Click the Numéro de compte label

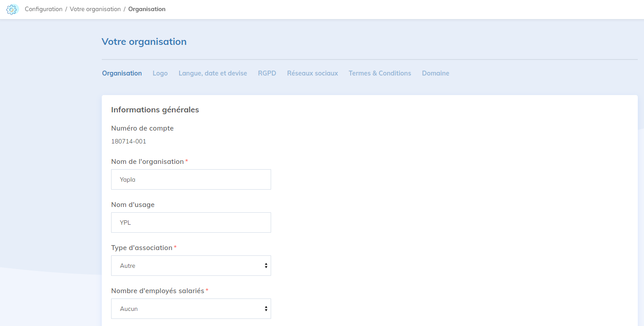coord(142,128)
